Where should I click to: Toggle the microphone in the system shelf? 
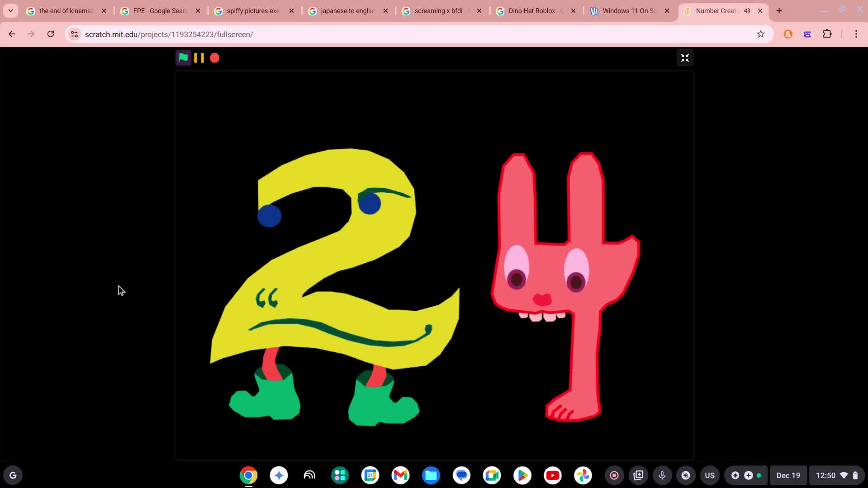click(x=662, y=475)
